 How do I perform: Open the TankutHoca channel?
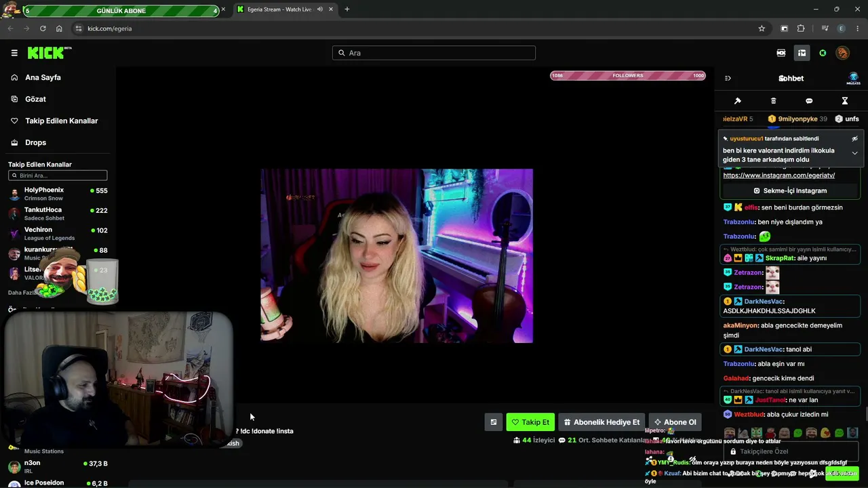click(58, 213)
